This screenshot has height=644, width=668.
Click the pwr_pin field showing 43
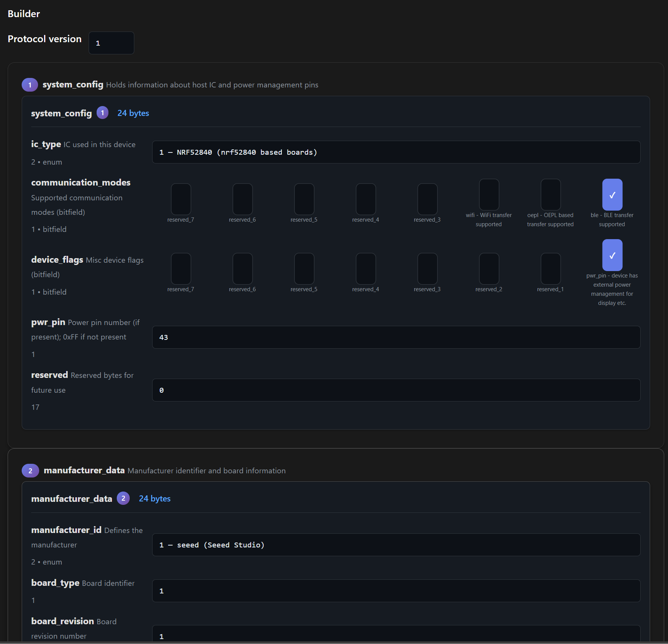[396, 337]
